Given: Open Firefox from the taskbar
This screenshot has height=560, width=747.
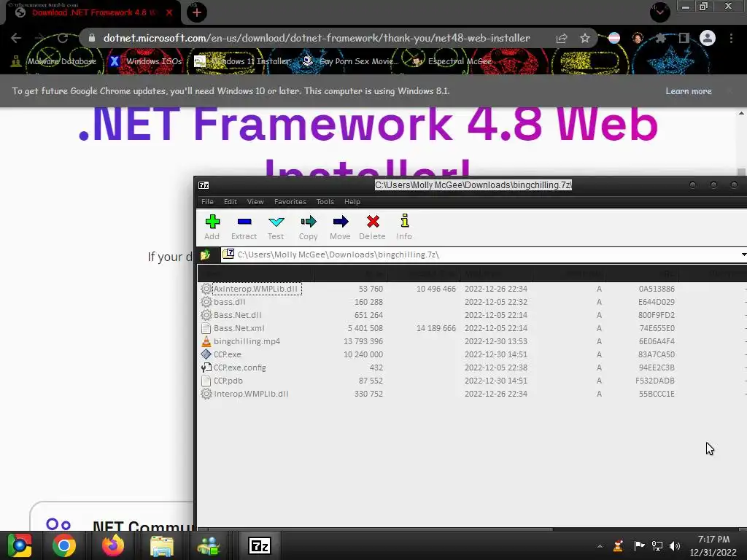Looking at the screenshot, I should [x=113, y=545].
